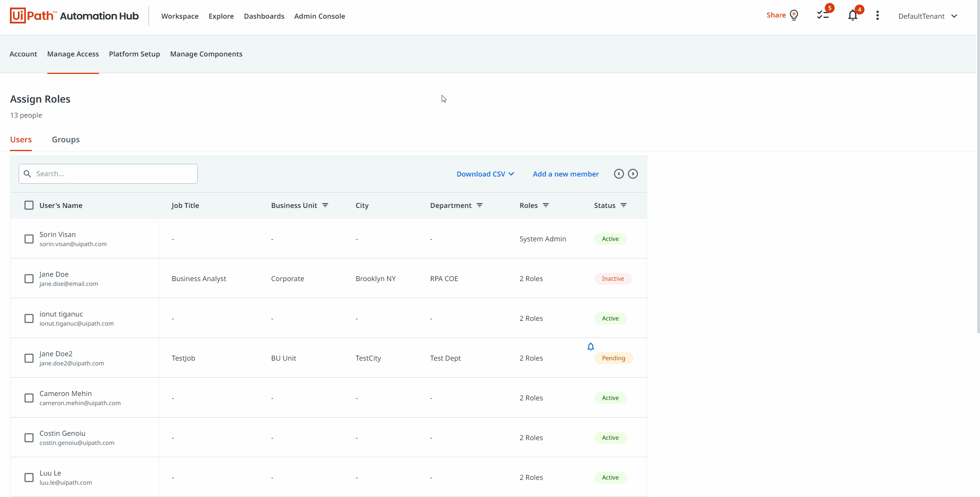Switch to the Groups tab
Image resolution: width=980 pixels, height=497 pixels.
click(66, 140)
